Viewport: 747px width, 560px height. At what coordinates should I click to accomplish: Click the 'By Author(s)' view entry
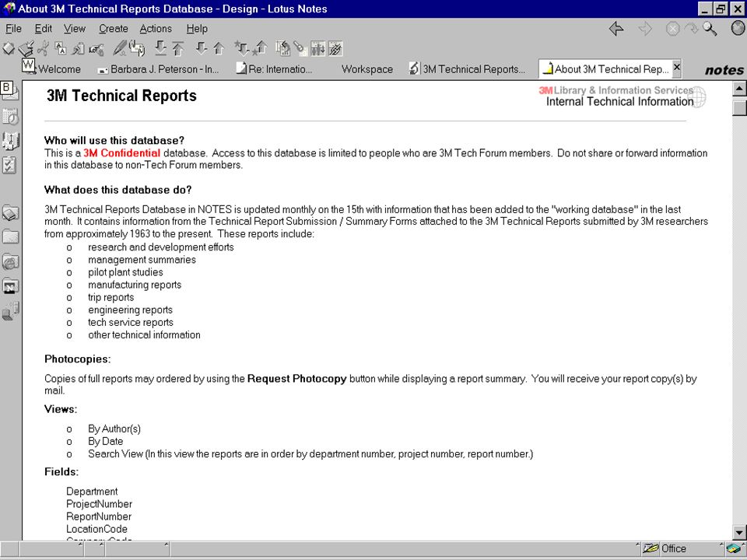point(114,429)
